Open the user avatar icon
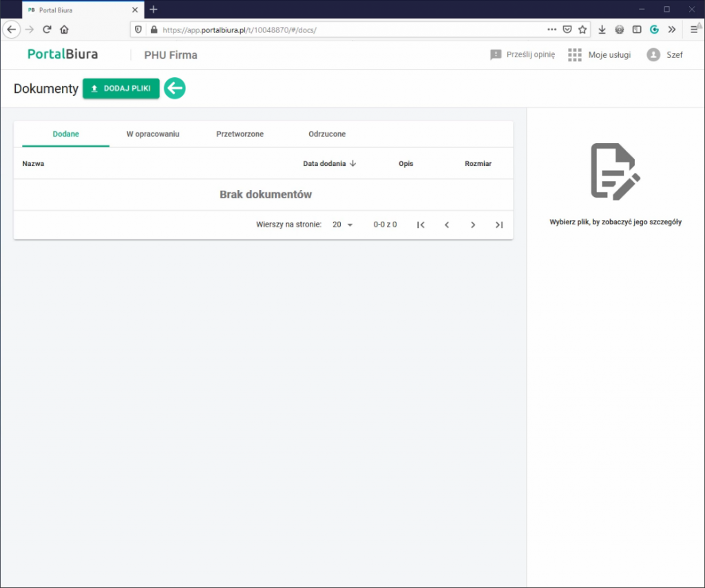 click(653, 55)
